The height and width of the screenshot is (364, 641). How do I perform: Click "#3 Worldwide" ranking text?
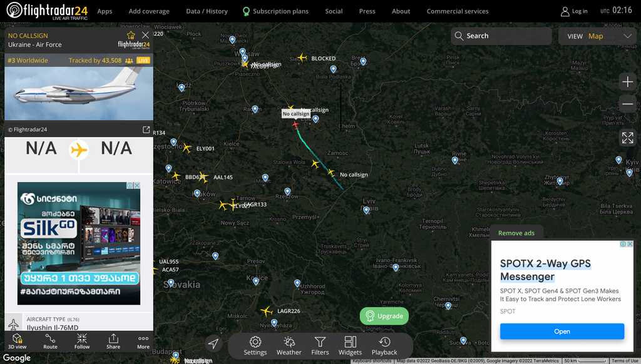coord(28,61)
